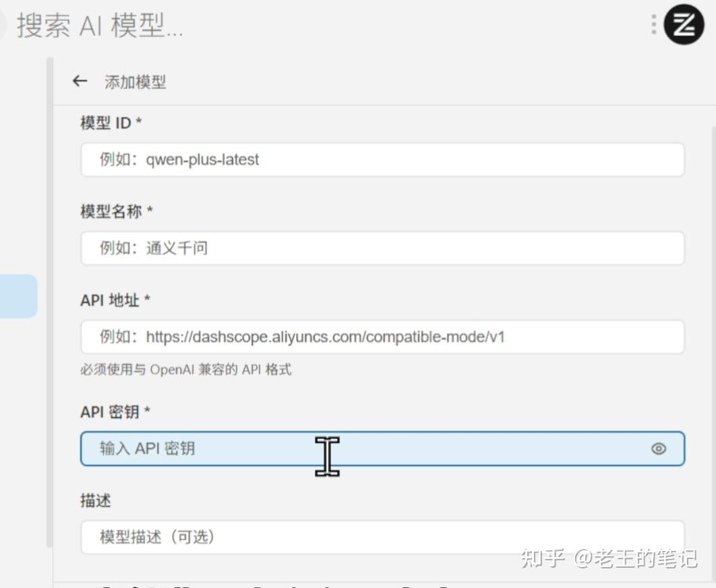
Task: Focus the 搜索 AI 模型 search box
Action: click(x=100, y=25)
